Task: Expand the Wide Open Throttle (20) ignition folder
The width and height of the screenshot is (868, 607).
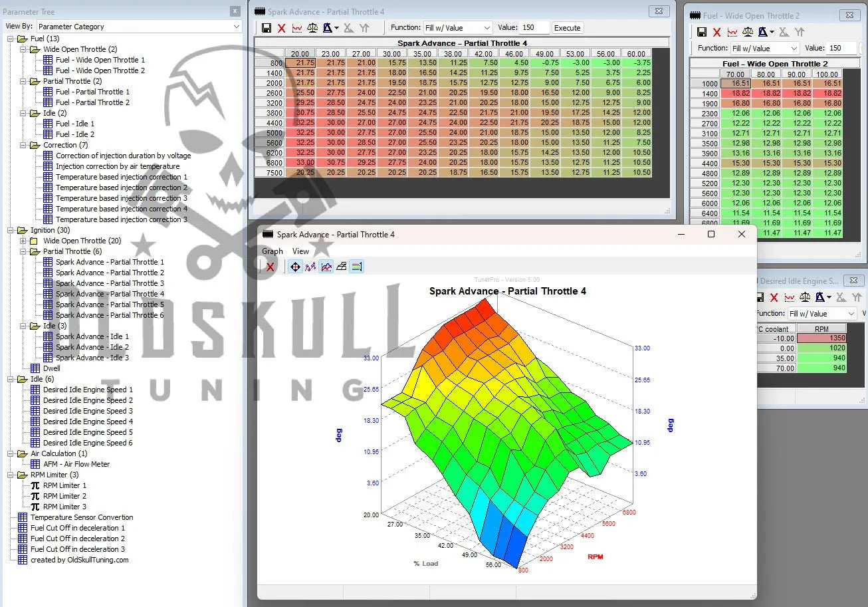Action: [x=23, y=241]
